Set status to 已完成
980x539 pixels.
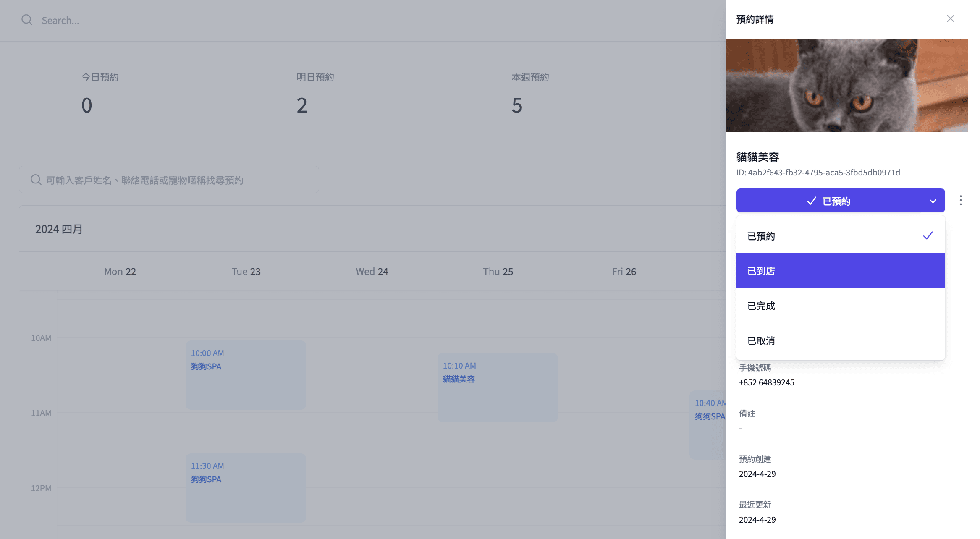(840, 306)
